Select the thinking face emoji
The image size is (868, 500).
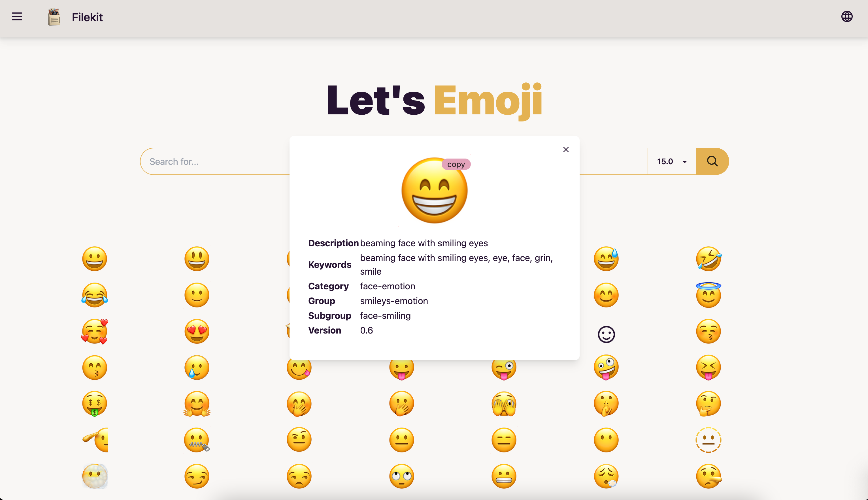coord(708,403)
